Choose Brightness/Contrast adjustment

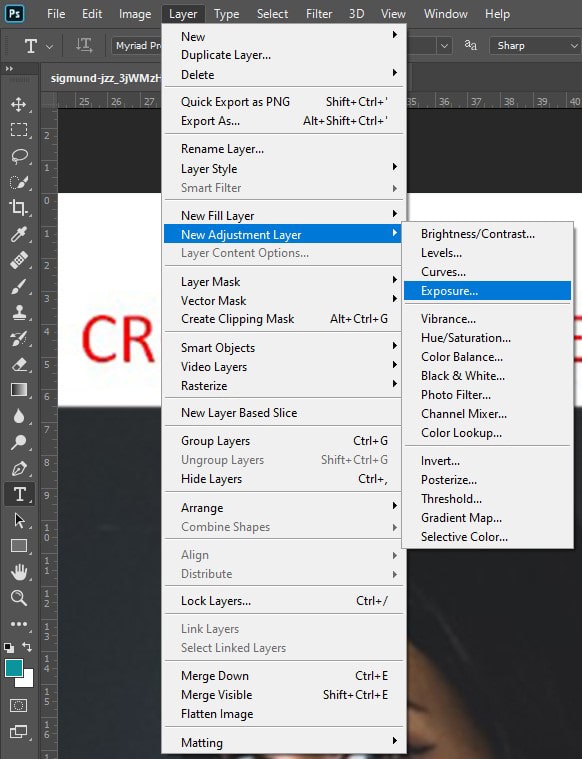pos(488,234)
